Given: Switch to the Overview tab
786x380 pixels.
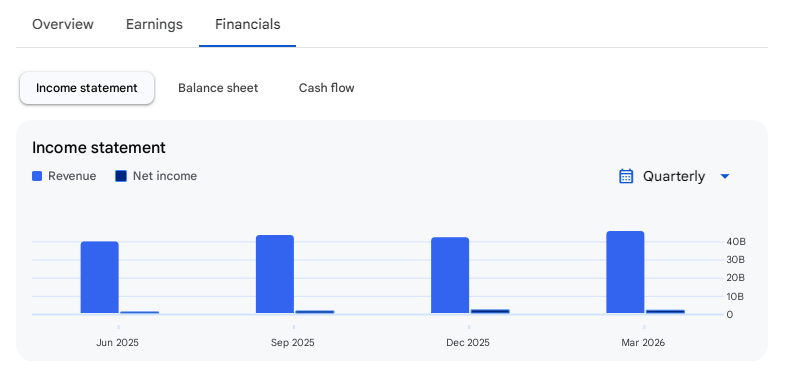Looking at the screenshot, I should coord(63,24).
